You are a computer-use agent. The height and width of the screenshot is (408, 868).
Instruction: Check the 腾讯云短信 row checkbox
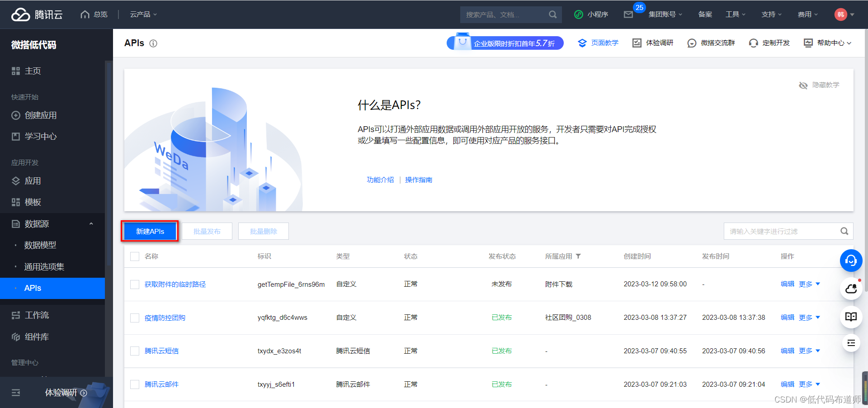pos(135,351)
